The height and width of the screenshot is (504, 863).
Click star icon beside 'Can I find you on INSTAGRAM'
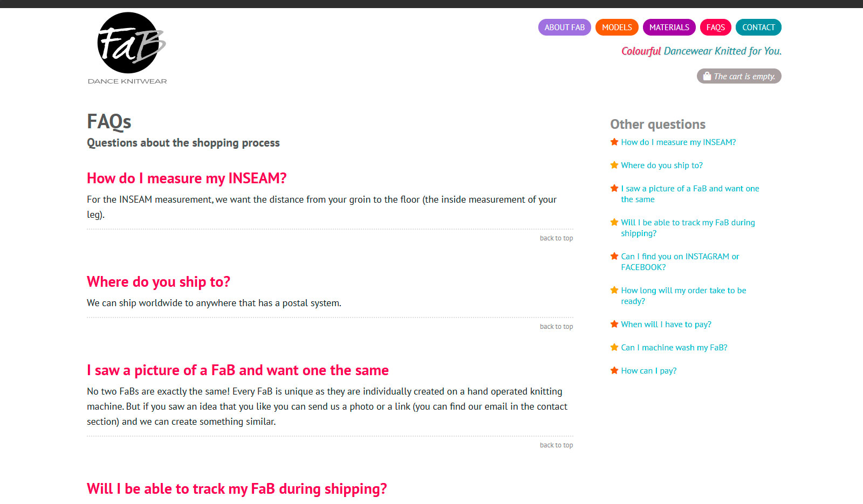[x=614, y=257]
